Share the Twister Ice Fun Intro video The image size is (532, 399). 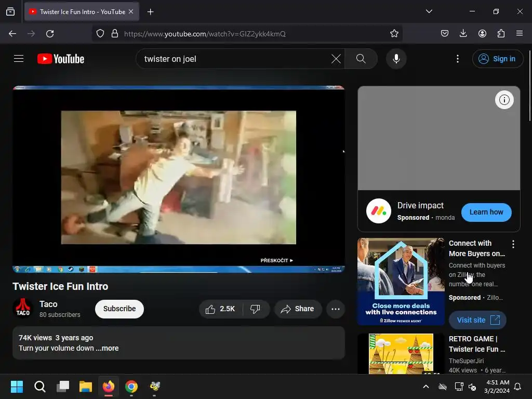298,309
